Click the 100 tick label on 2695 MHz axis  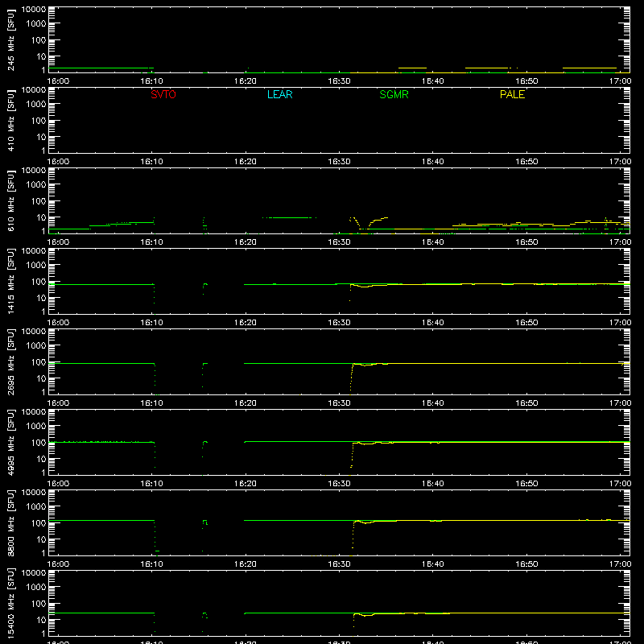[39, 362]
